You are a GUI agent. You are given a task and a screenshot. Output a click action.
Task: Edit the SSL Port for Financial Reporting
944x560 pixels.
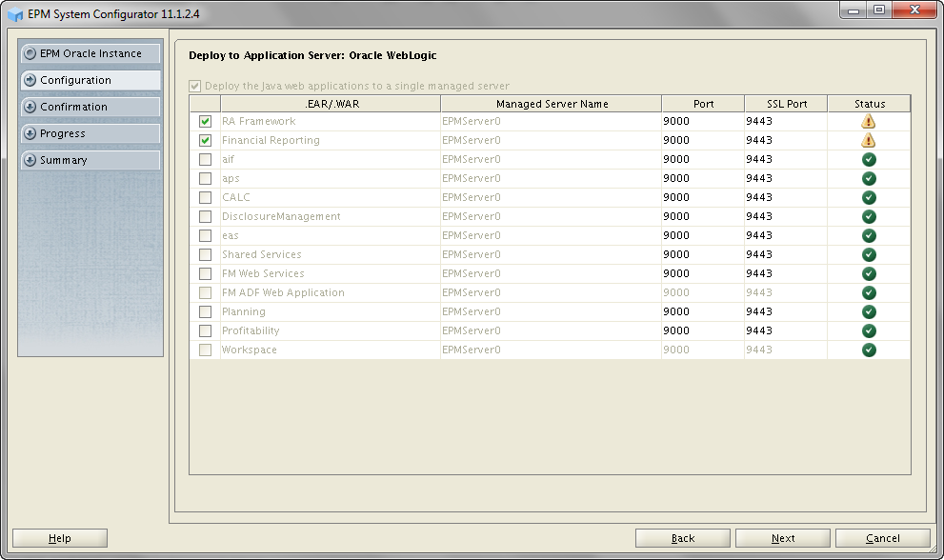786,140
